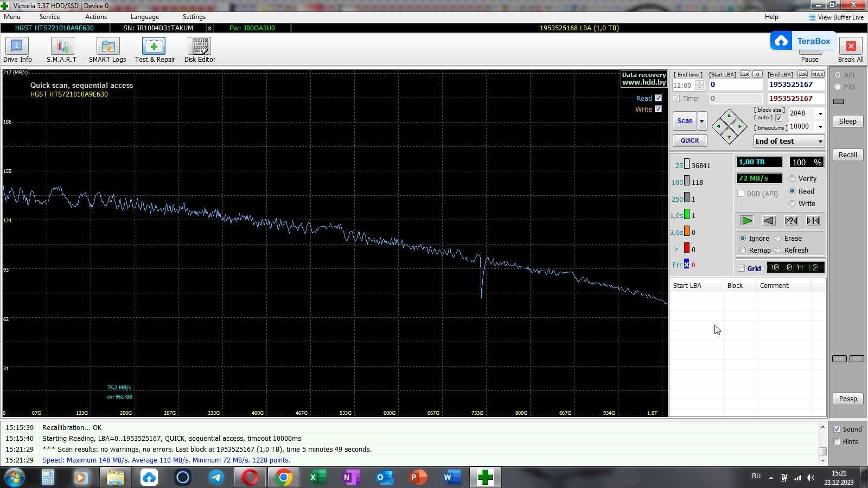
Task: Open the Service menu
Action: [x=49, y=17]
